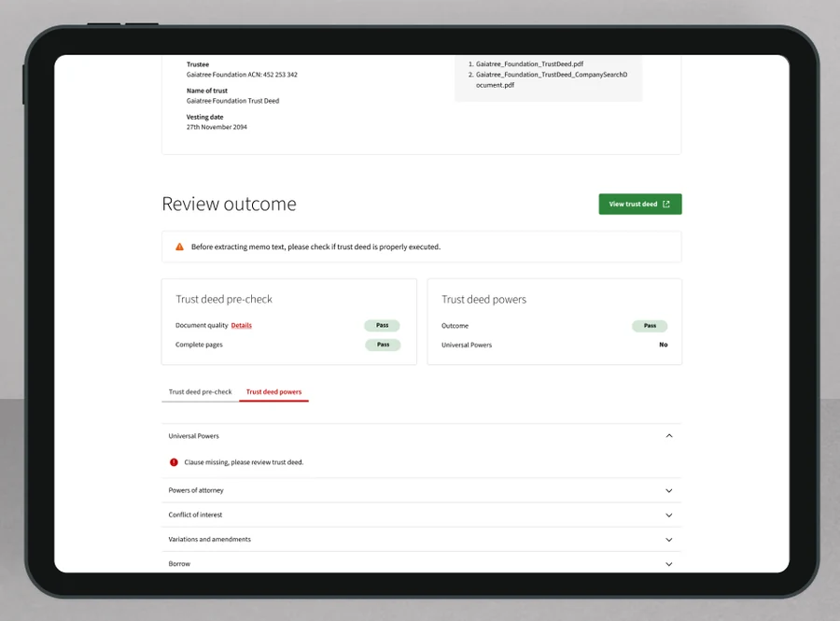The height and width of the screenshot is (621, 840).
Task: Click the Pass badge for Complete pages
Action: coord(383,345)
